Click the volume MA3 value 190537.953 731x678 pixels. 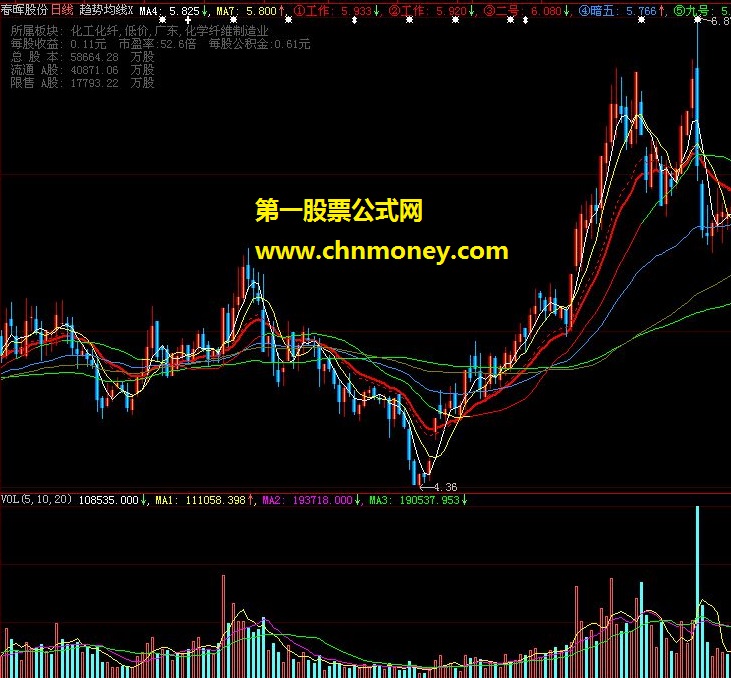pos(430,500)
